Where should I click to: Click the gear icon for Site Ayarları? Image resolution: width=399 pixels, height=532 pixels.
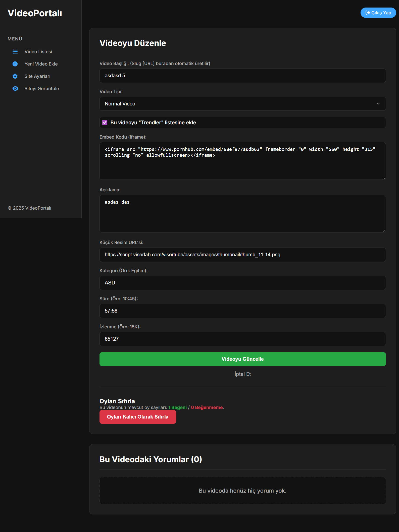click(x=15, y=76)
